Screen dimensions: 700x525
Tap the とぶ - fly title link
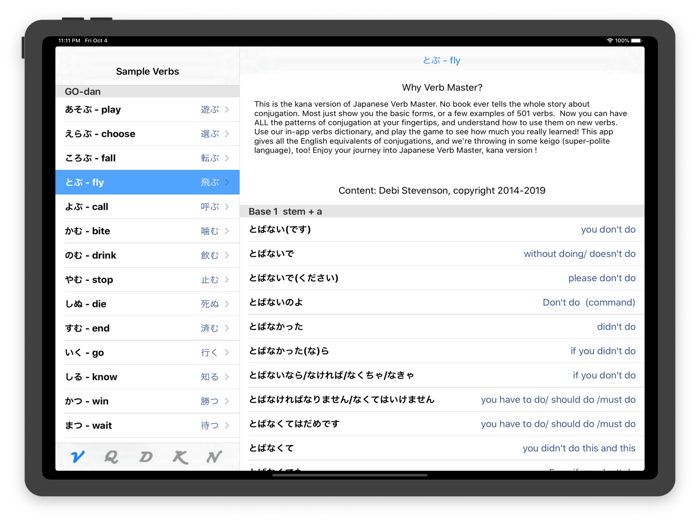click(442, 60)
